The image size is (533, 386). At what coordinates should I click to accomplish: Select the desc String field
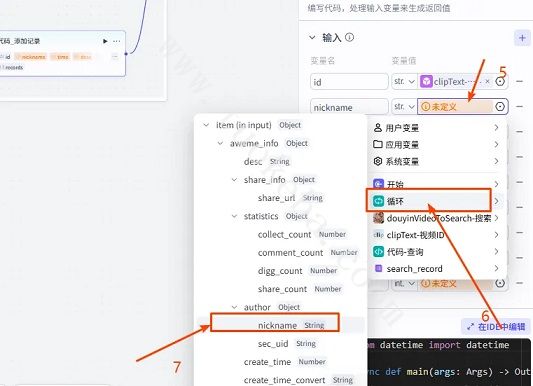coord(267,162)
